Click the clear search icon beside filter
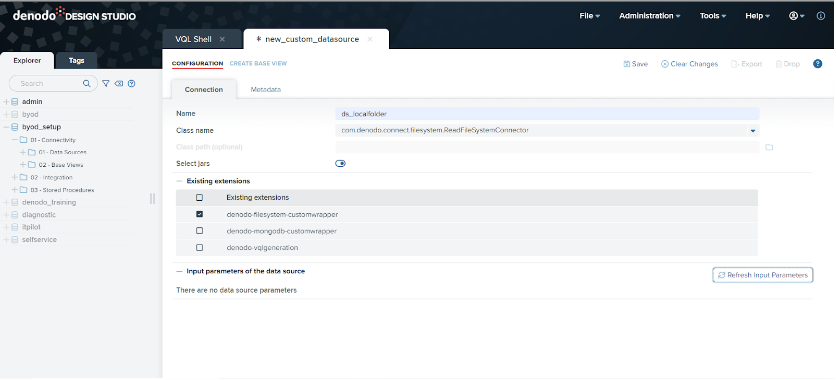836x380 pixels. coord(119,84)
